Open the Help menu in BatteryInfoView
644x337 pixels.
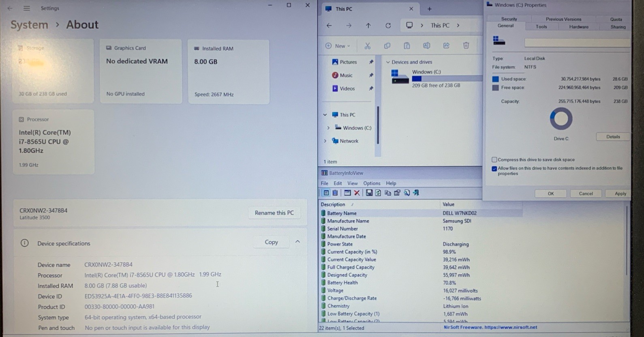[391, 183]
